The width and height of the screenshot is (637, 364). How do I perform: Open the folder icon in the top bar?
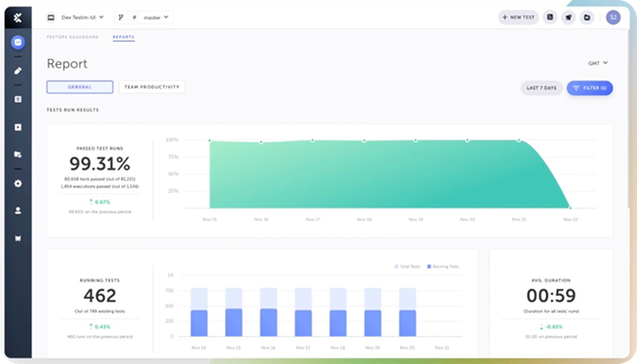[587, 17]
